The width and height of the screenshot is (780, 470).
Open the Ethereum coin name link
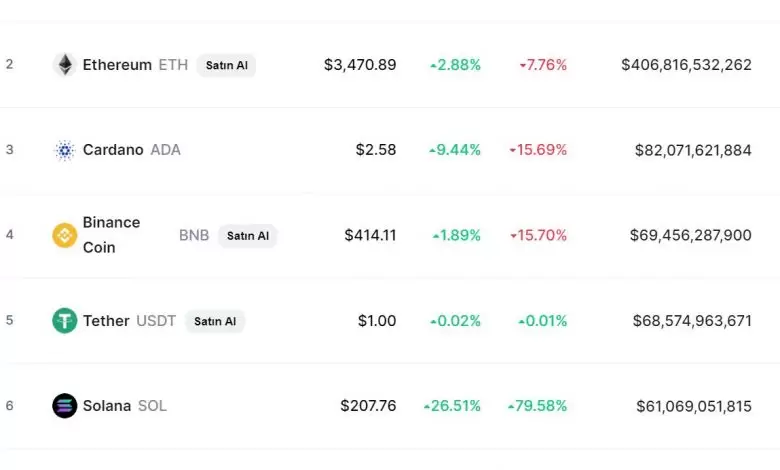(116, 65)
